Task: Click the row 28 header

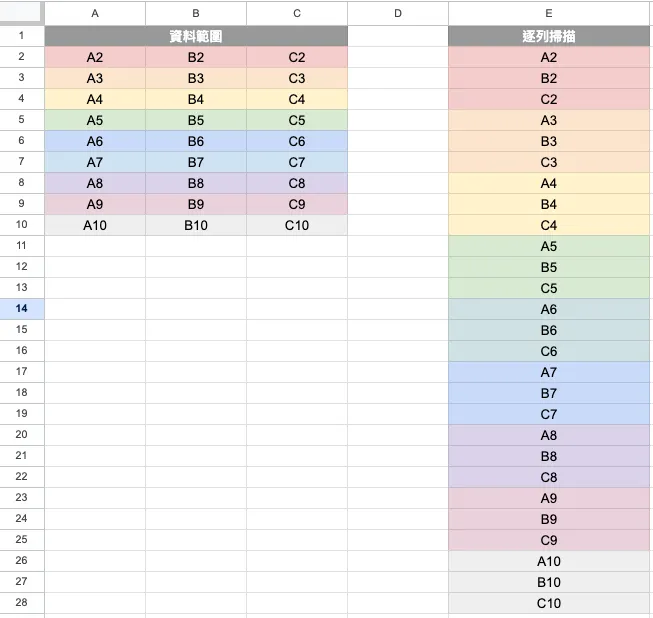Action: (22, 603)
